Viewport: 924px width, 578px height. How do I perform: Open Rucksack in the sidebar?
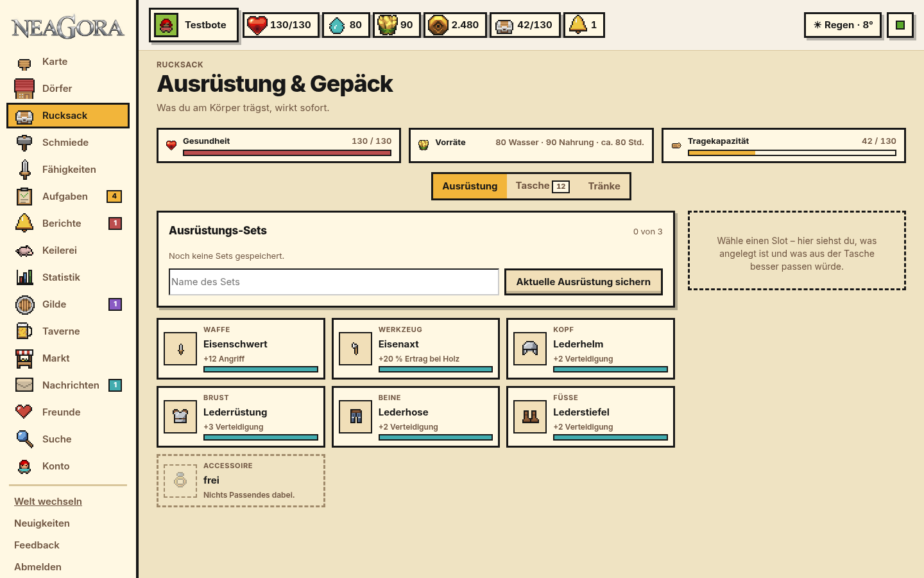click(x=68, y=116)
